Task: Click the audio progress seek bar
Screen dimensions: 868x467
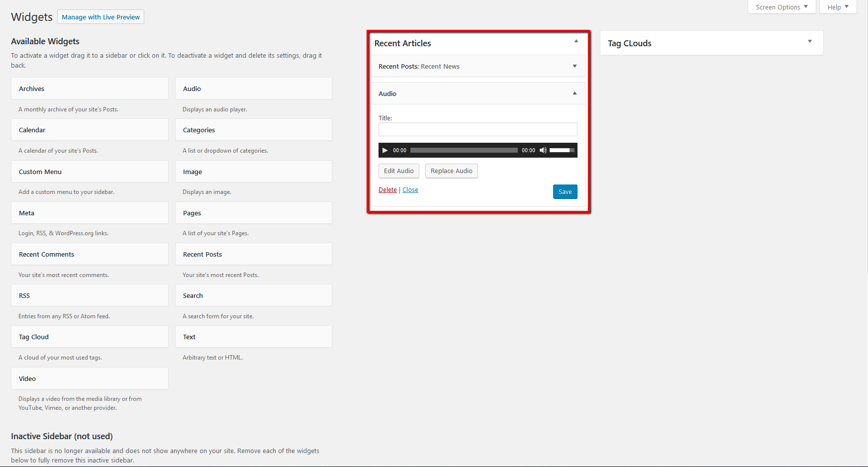Action: [464, 150]
